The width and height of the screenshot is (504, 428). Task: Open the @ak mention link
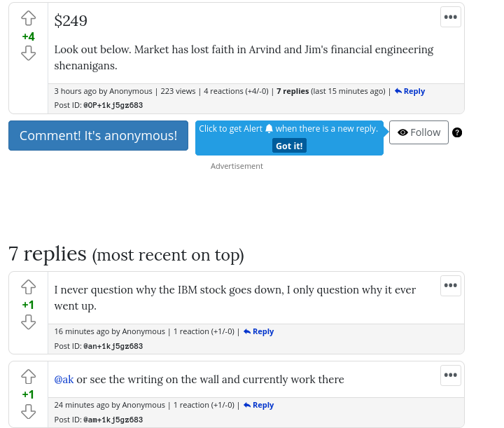tap(64, 380)
